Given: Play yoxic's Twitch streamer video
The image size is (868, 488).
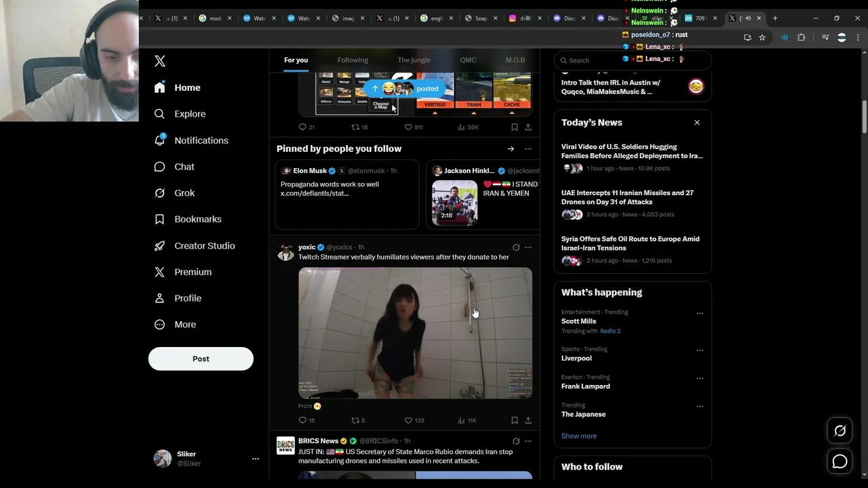Looking at the screenshot, I should pyautogui.click(x=415, y=333).
